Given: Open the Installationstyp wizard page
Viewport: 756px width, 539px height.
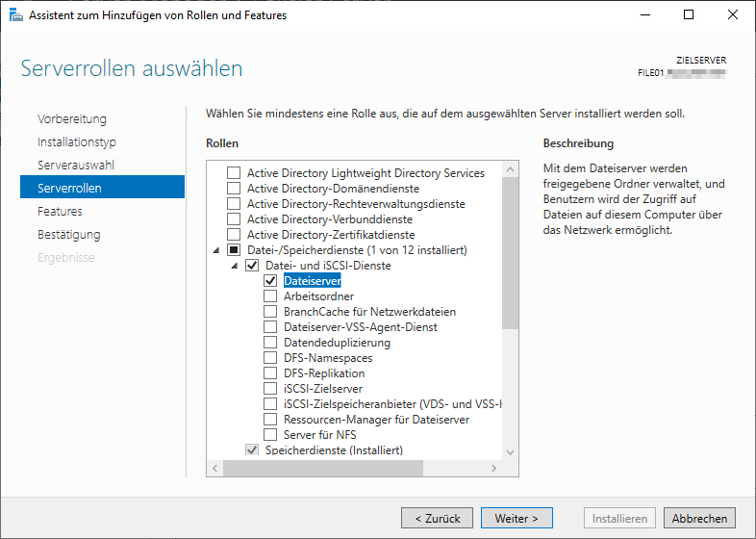Looking at the screenshot, I should point(77,142).
